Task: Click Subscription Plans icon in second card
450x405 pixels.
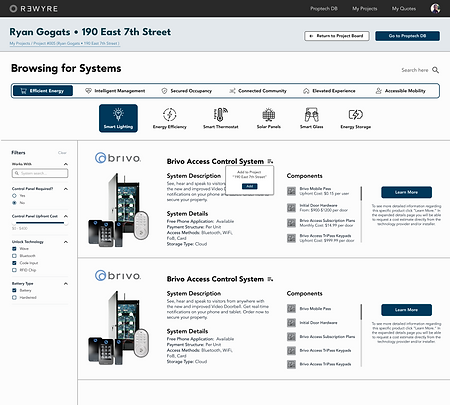Action: [291, 337]
